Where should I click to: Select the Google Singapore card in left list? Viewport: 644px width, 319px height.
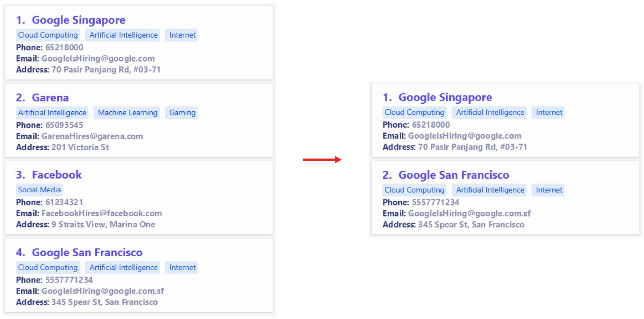point(139,43)
